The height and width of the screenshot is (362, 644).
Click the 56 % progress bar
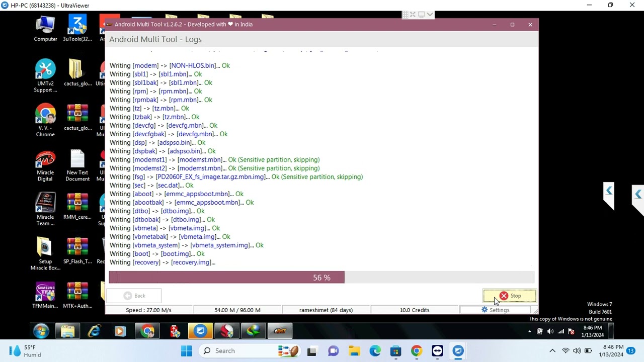point(321,278)
